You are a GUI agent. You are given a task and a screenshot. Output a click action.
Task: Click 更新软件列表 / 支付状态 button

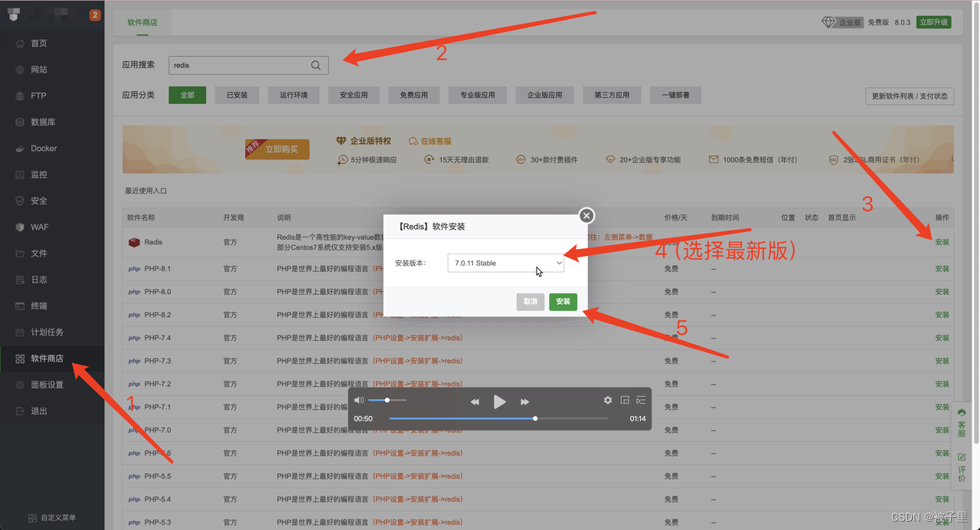click(909, 96)
